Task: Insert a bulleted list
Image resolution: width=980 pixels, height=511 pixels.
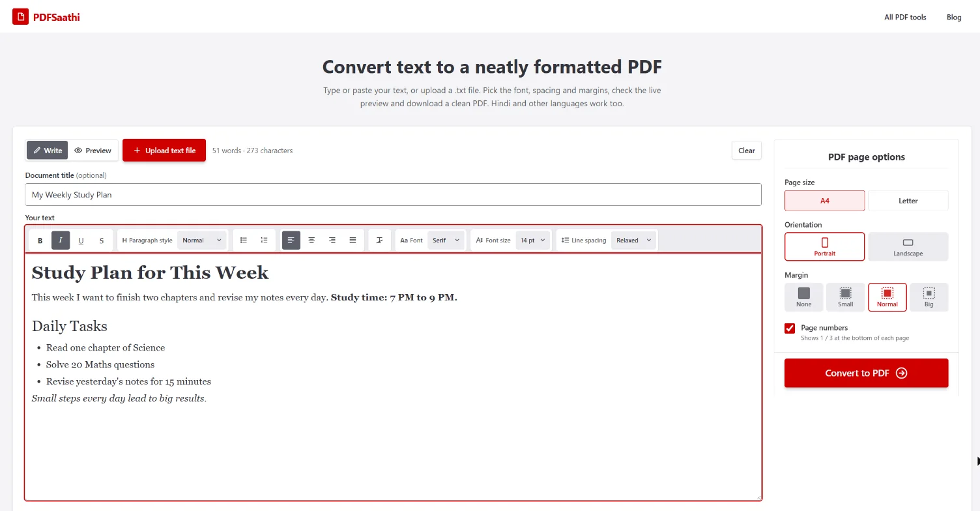Action: [244, 241]
